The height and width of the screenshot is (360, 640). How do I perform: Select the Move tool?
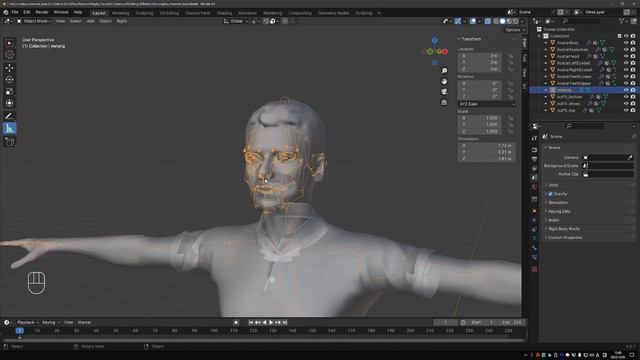click(9, 68)
